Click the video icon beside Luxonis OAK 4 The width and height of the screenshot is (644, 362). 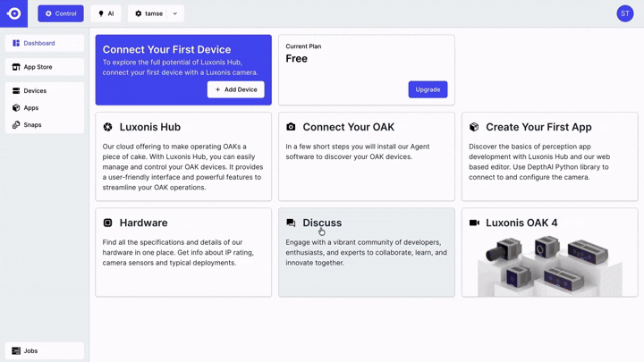click(474, 223)
